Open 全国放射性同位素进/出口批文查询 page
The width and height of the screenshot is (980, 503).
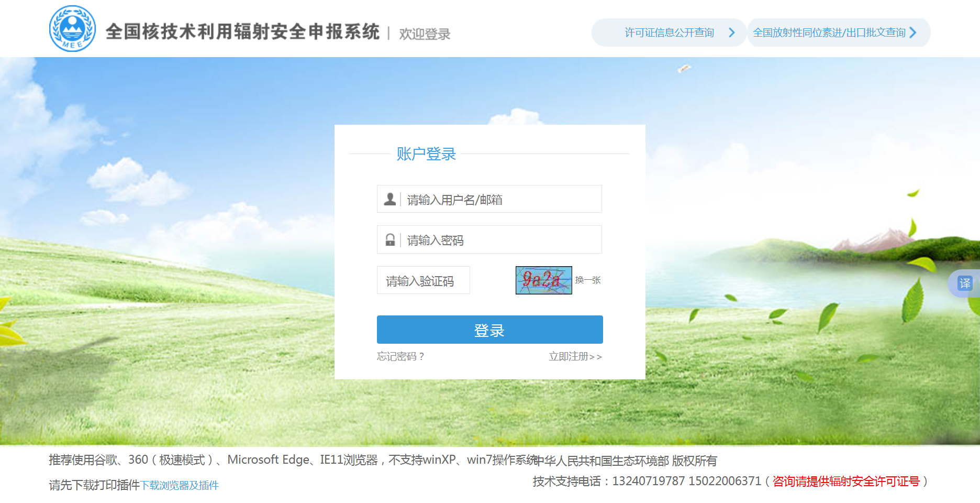(x=829, y=32)
